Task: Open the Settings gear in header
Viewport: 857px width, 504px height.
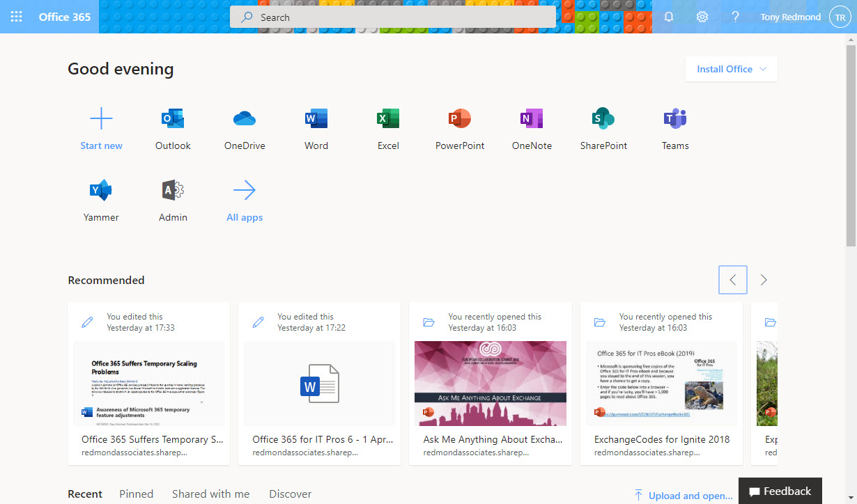Action: [702, 17]
